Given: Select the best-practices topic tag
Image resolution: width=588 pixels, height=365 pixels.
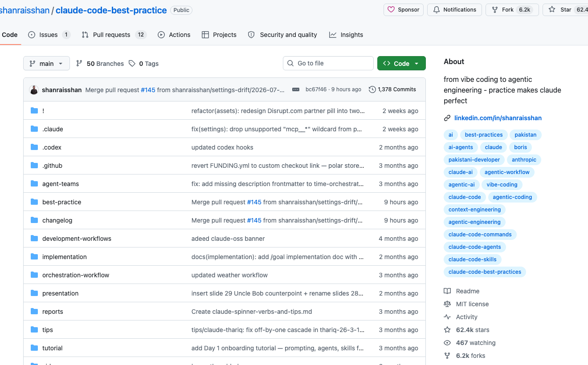Looking at the screenshot, I should click(484, 135).
